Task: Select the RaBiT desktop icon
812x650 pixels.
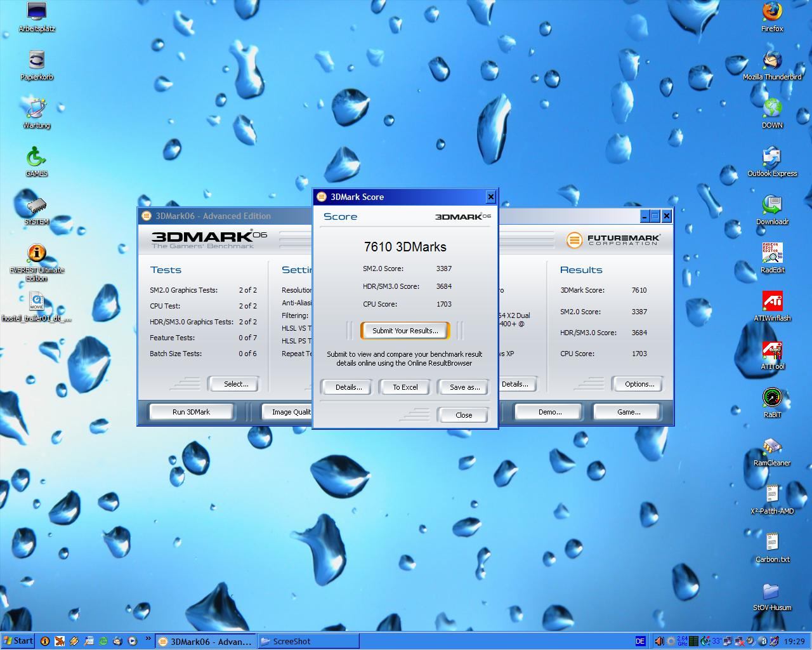Action: (x=772, y=403)
